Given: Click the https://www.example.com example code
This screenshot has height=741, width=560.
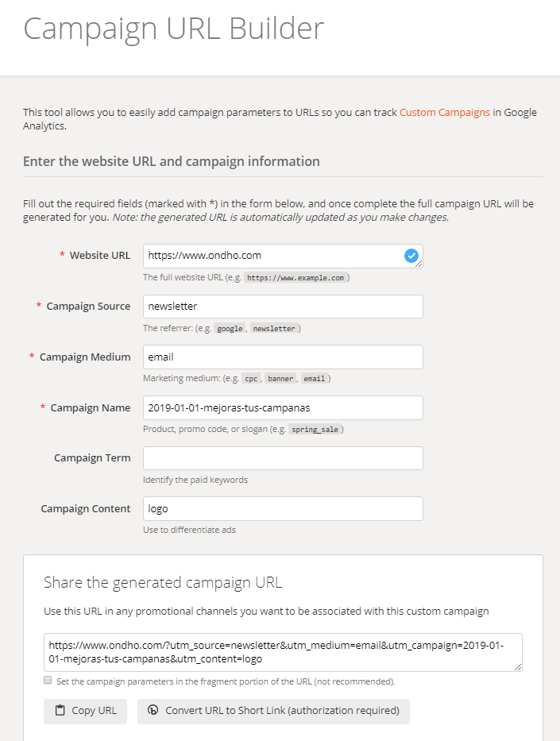Looking at the screenshot, I should 295,278.
